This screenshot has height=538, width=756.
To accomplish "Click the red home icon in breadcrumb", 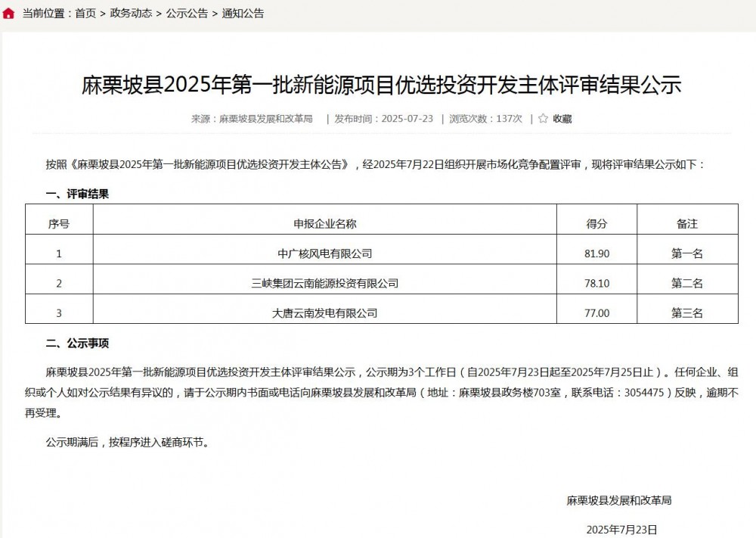I will [8, 13].
